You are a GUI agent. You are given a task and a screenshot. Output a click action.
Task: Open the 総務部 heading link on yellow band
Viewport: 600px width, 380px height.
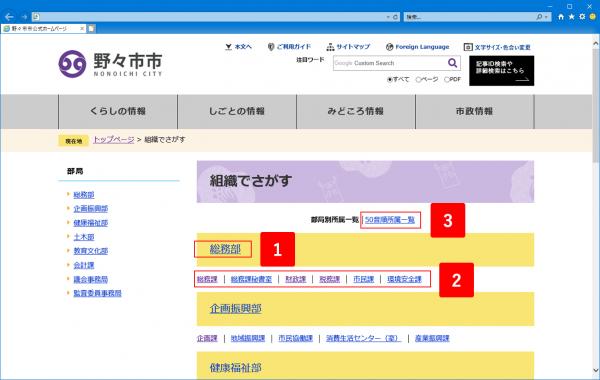tap(225, 249)
